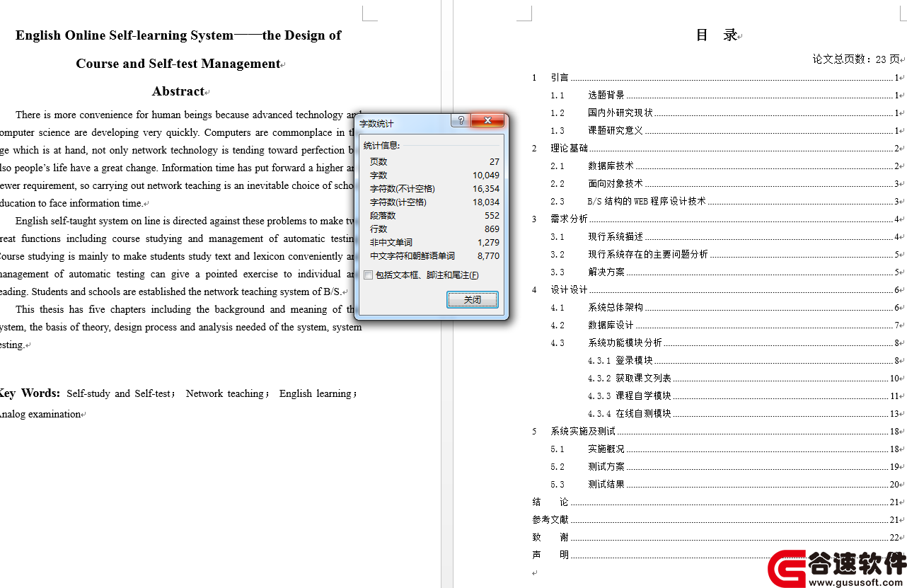Click the 关闭 button in the dialog
The image size is (907, 588).
[472, 300]
